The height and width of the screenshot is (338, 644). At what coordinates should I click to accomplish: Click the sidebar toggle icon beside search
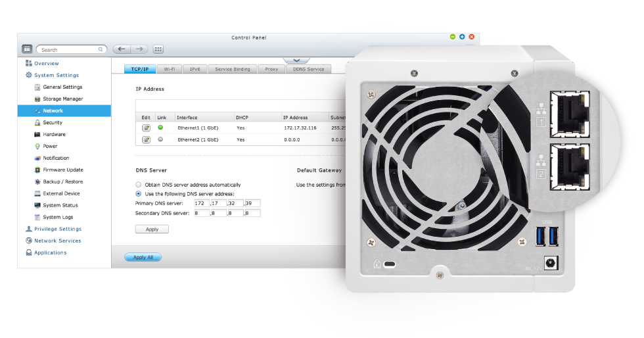tap(27, 49)
